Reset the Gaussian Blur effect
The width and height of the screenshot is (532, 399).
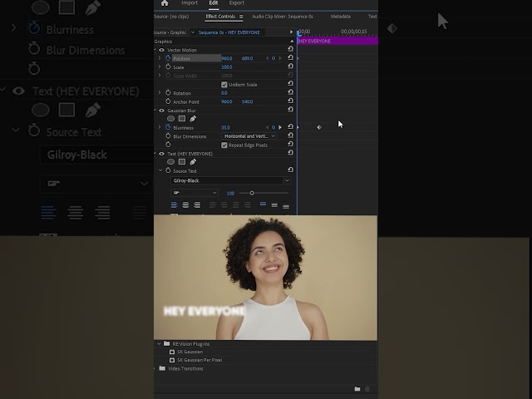coord(290,109)
